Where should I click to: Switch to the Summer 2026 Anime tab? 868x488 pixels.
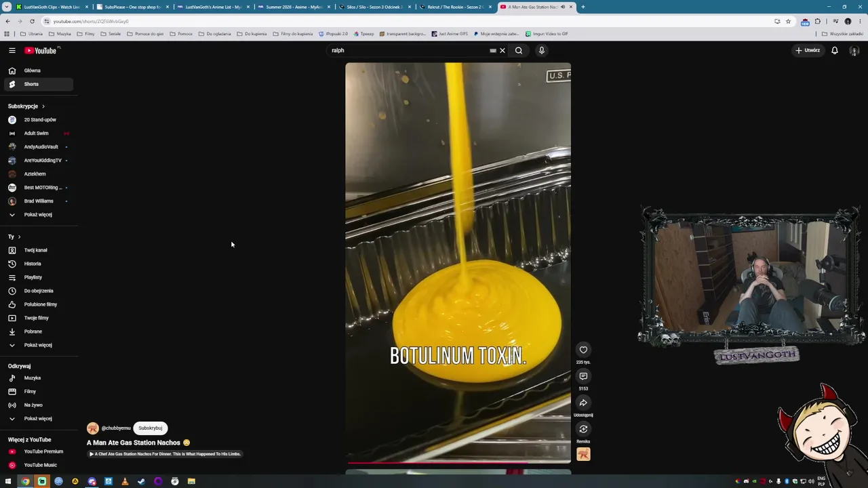coord(294,7)
